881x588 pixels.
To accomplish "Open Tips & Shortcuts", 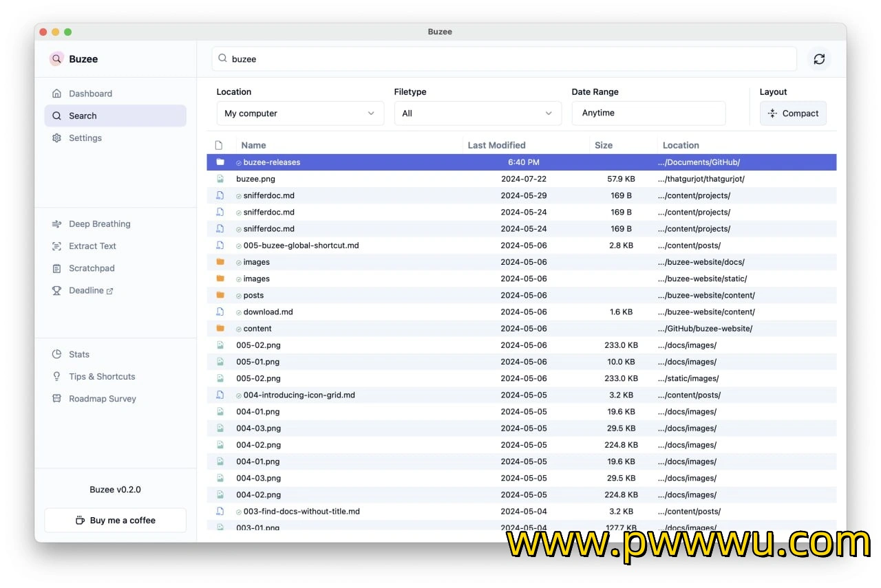I will click(x=116, y=376).
